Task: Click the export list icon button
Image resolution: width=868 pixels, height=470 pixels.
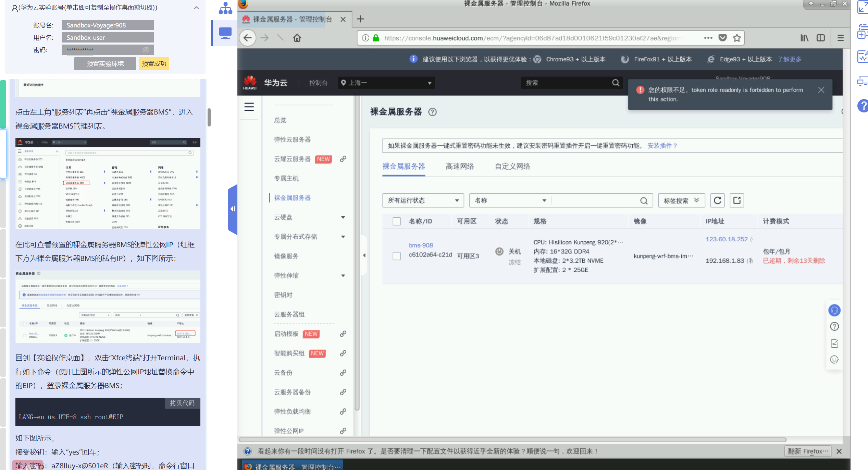Action: click(737, 201)
